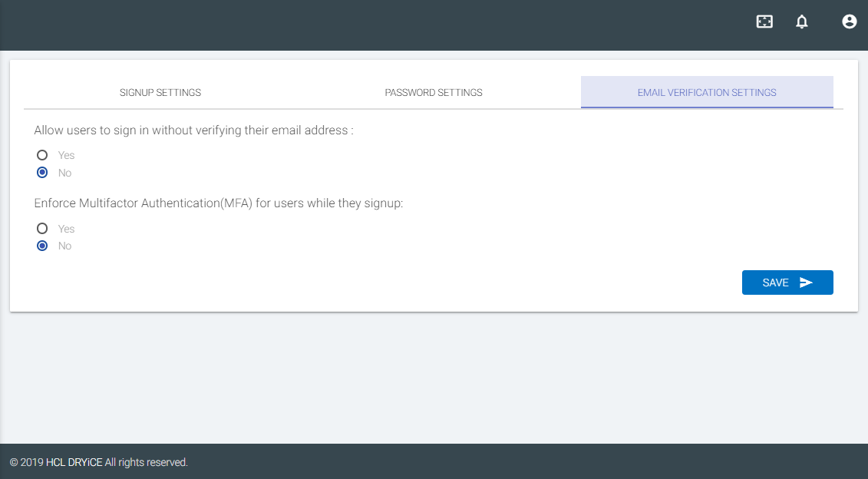Image resolution: width=868 pixels, height=479 pixels.
Task: Choose the No radio circle for enforcing MFA
Action: coord(42,246)
